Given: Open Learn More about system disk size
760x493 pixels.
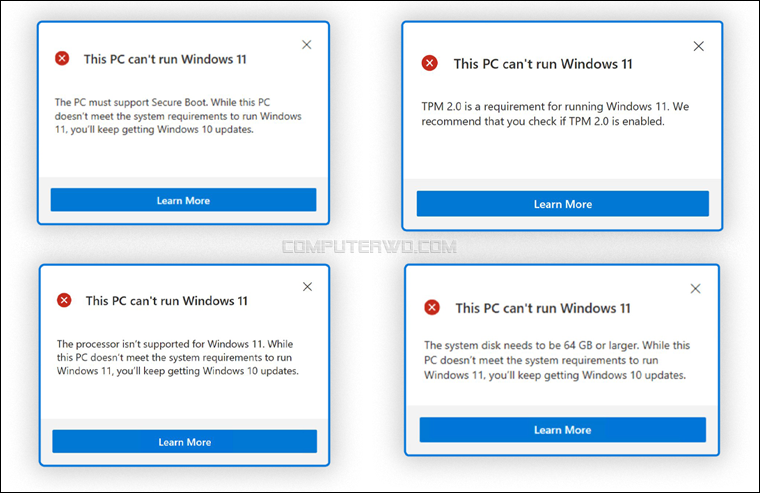Looking at the screenshot, I should tap(563, 429).
